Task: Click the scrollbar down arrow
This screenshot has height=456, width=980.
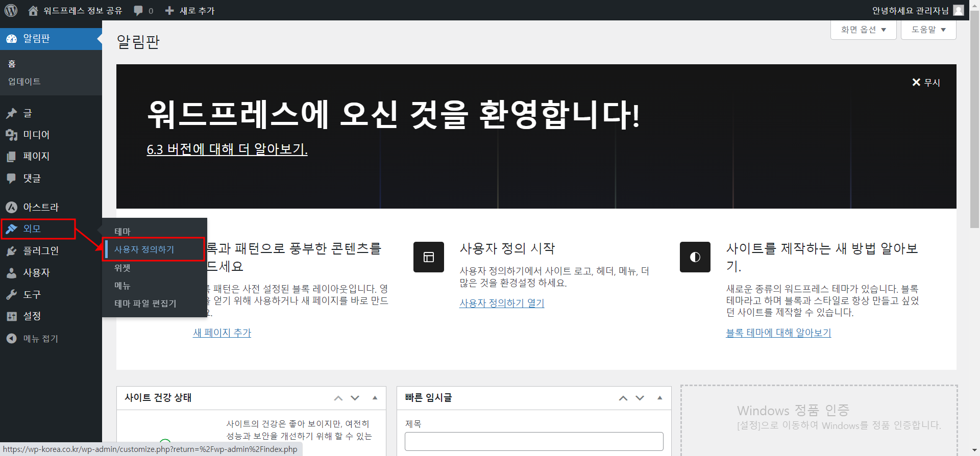Action: tap(974, 451)
